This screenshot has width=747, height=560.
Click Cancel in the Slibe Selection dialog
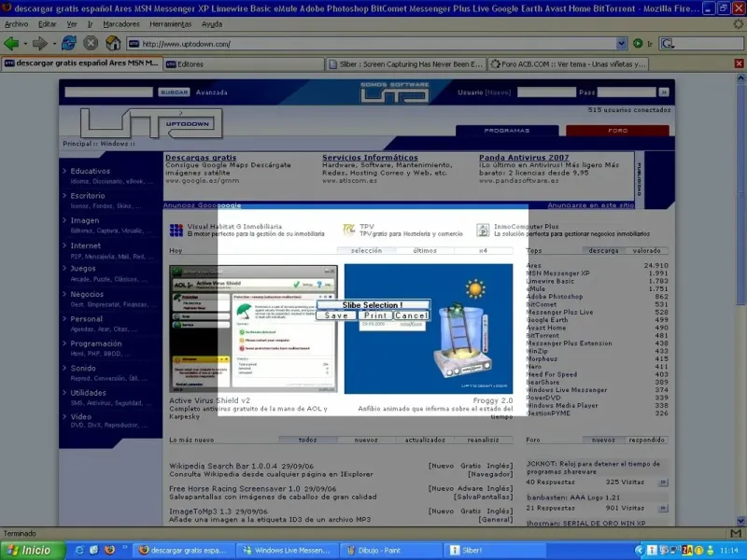(411, 315)
